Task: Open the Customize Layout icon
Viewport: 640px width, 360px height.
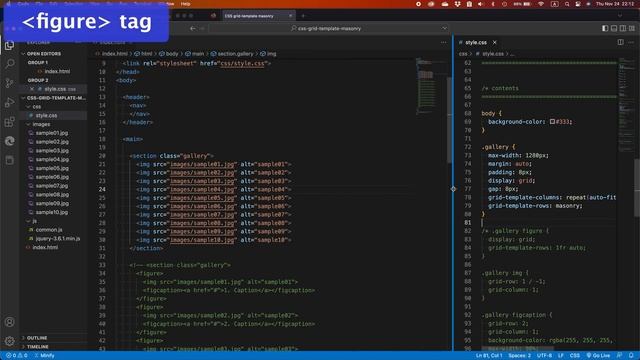Action: pos(632,28)
